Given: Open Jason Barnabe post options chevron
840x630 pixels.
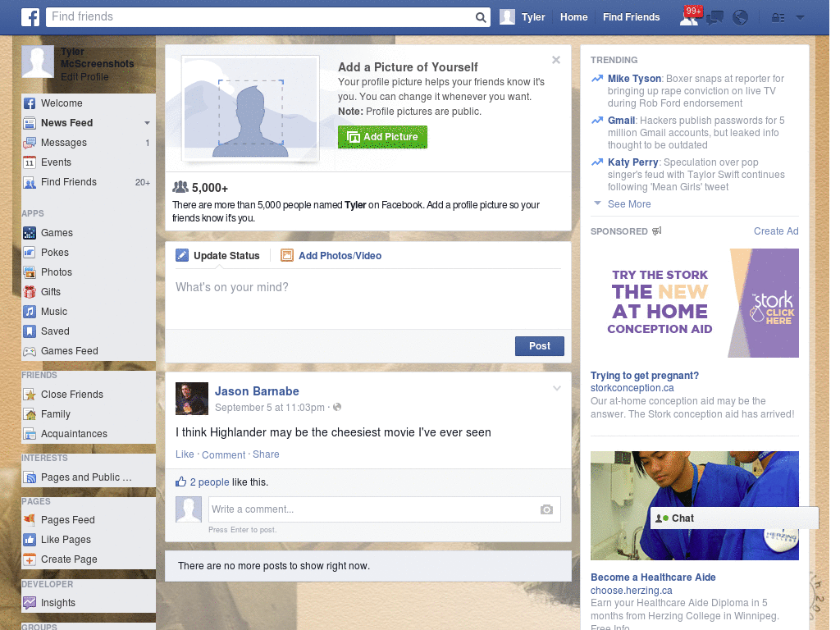Looking at the screenshot, I should (557, 388).
